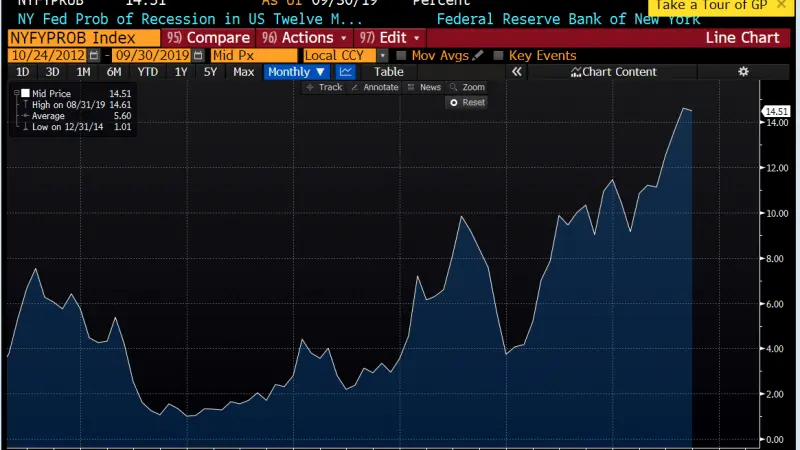Select the 3D range tab
800x450 pixels.
pyautogui.click(x=53, y=72)
